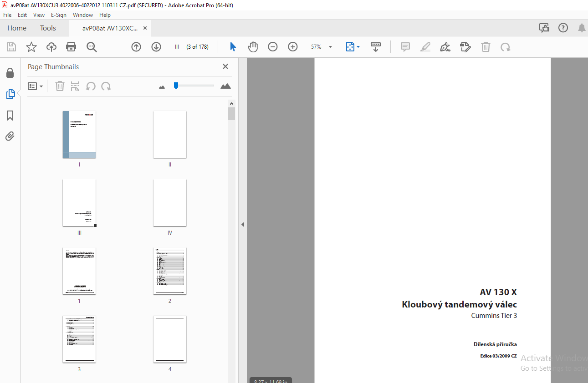The width and height of the screenshot is (588, 383).
Task: Click the upload to cloud icon
Action: click(51, 47)
